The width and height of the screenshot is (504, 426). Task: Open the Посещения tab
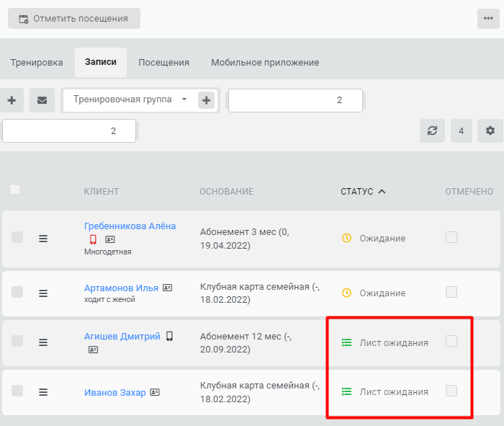(x=163, y=63)
